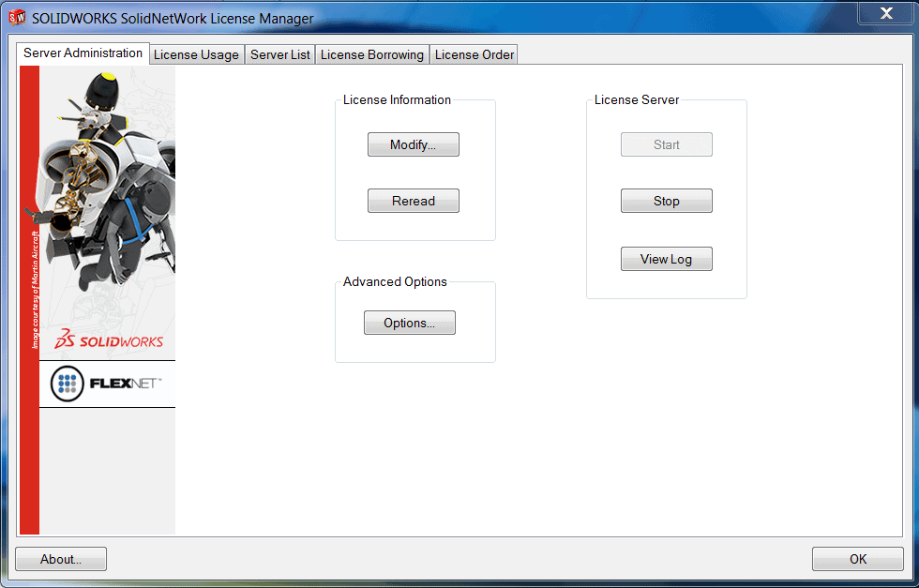919x588 pixels.
Task: Click the 'License Server' group label
Action: 637,100
